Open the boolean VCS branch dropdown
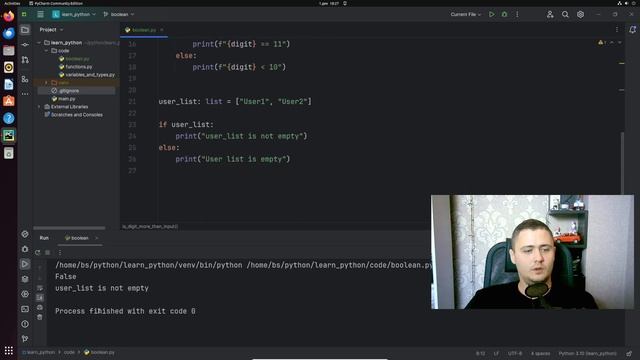The height and width of the screenshot is (360, 640). (x=119, y=14)
